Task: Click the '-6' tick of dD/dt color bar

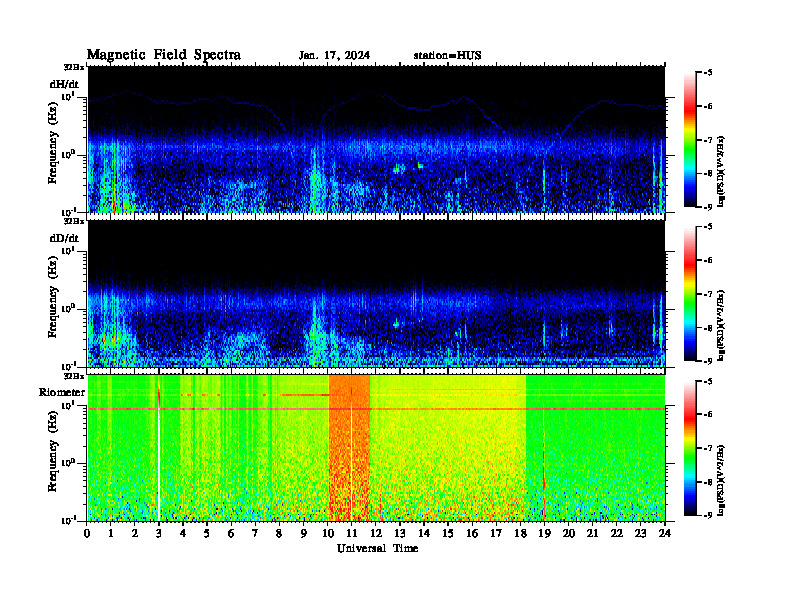Action: pyautogui.click(x=708, y=261)
